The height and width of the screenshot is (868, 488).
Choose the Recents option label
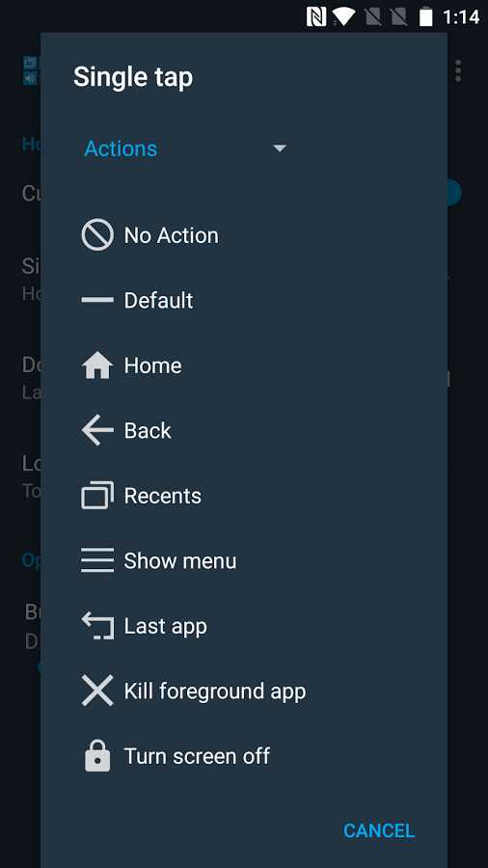coord(163,496)
